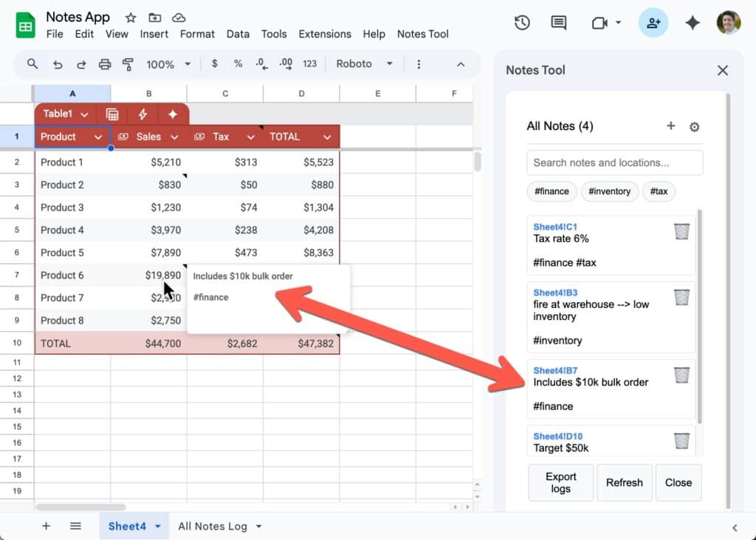Delete the Sheet4!C1 note with trash icon

tap(681, 232)
